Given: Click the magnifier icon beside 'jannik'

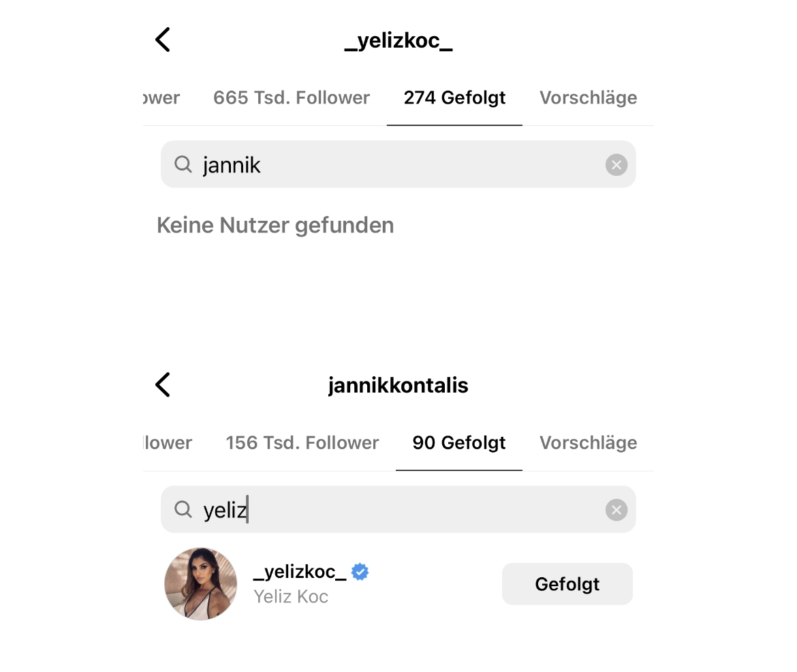Looking at the screenshot, I should 183,164.
